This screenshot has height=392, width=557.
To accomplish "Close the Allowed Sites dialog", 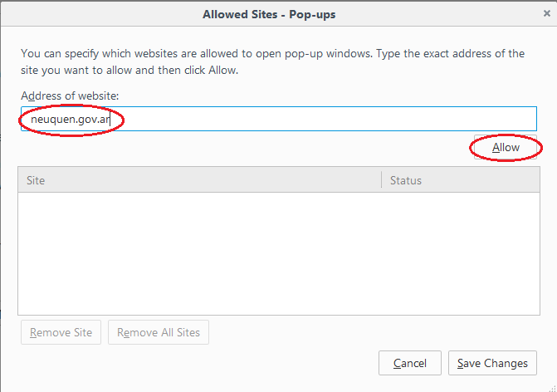I will point(546,14).
